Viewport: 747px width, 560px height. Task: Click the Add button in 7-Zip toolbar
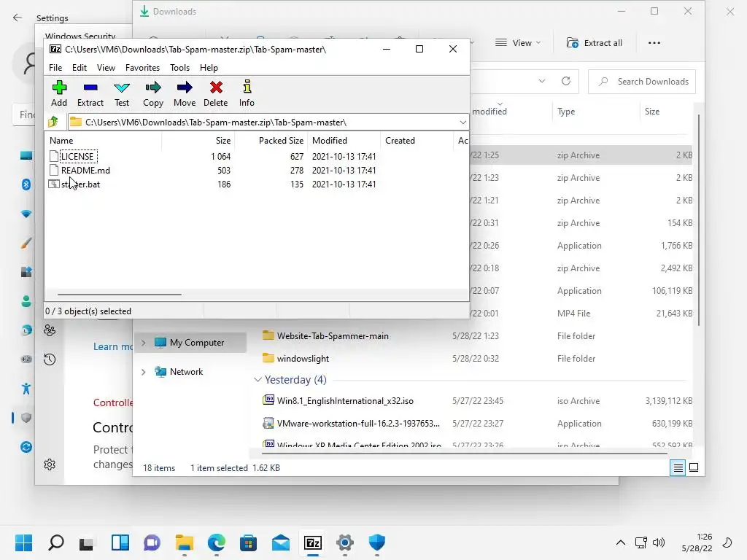[59, 93]
